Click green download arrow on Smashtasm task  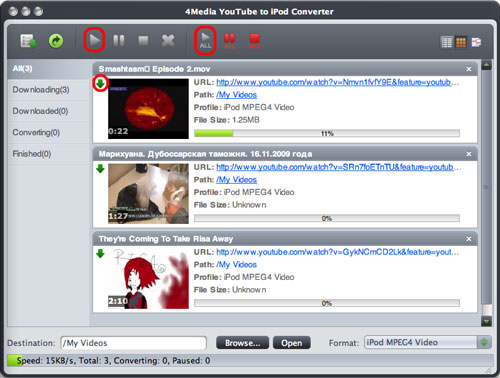pos(100,83)
